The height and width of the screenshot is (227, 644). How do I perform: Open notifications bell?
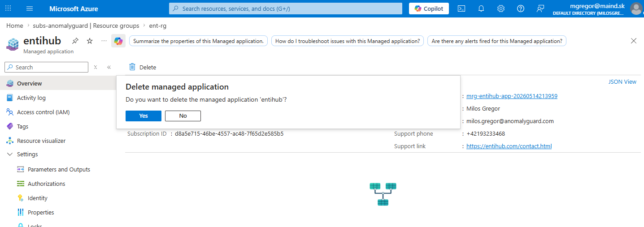481,9
